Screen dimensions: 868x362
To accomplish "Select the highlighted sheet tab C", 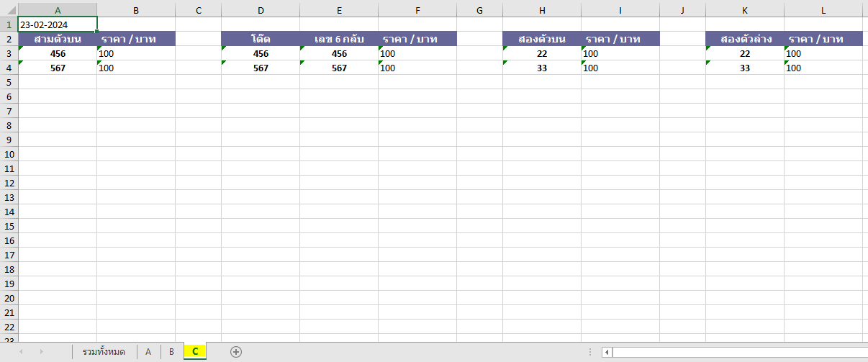I will point(195,352).
